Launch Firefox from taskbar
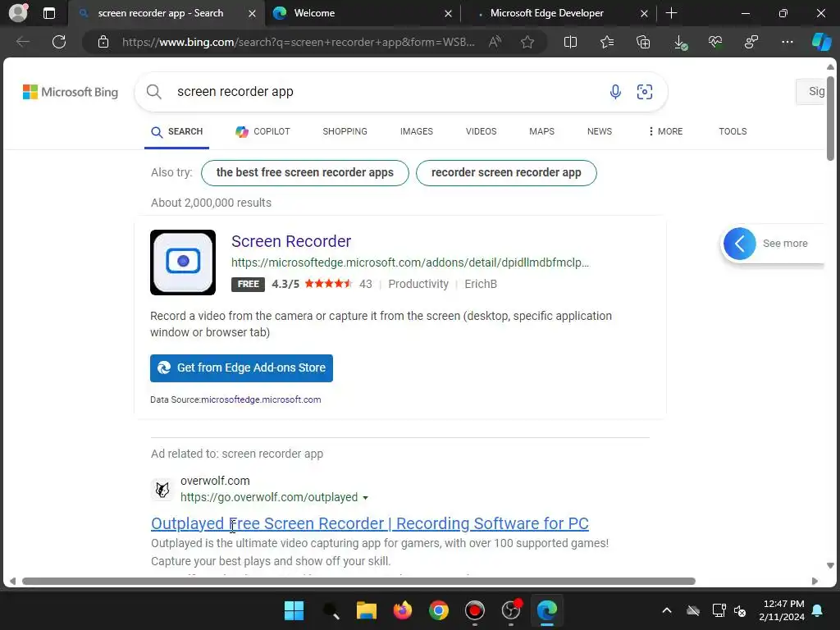The height and width of the screenshot is (630, 840). 402,610
